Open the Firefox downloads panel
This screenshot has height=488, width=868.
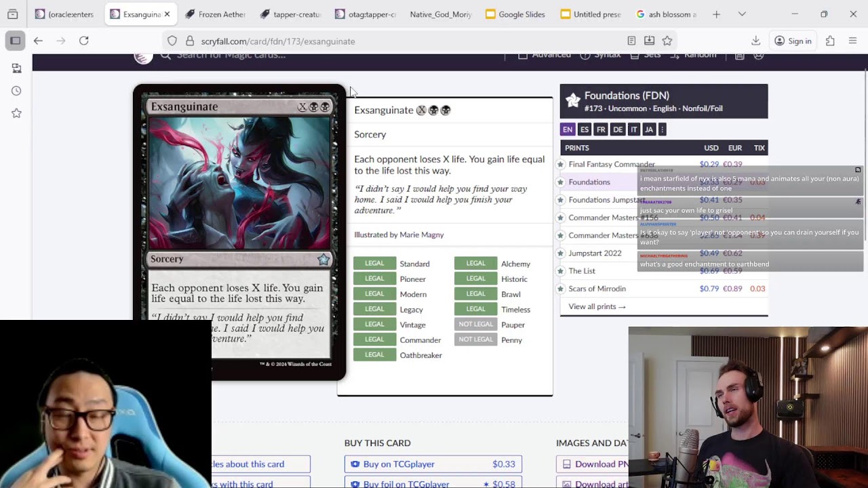(756, 41)
